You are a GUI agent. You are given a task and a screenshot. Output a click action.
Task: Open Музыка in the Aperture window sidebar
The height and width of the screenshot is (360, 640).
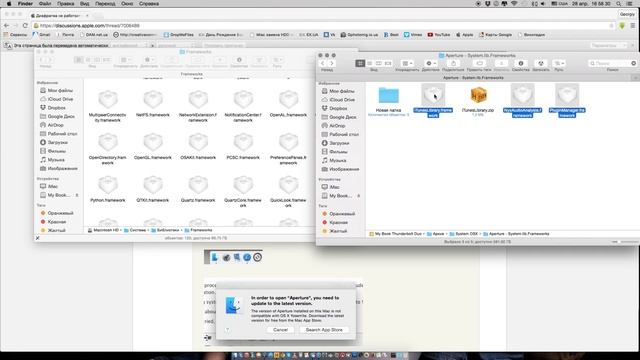point(335,160)
